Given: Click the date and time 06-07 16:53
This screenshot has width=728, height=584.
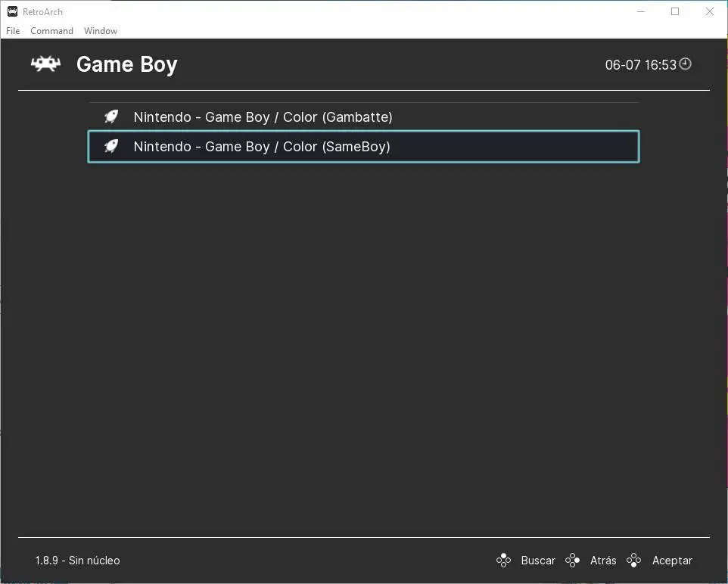Looking at the screenshot, I should click(x=641, y=64).
